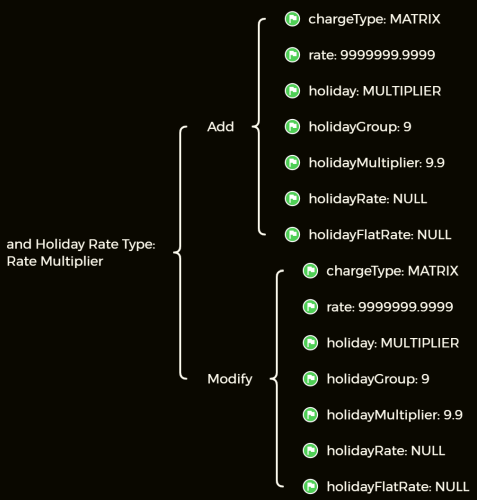
Task: Select Modify's holidayFlatRate: NULL text
Action: coord(398,487)
